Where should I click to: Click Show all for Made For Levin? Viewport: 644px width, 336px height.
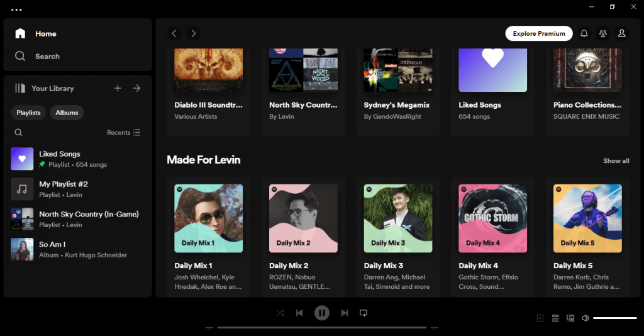pyautogui.click(x=616, y=160)
